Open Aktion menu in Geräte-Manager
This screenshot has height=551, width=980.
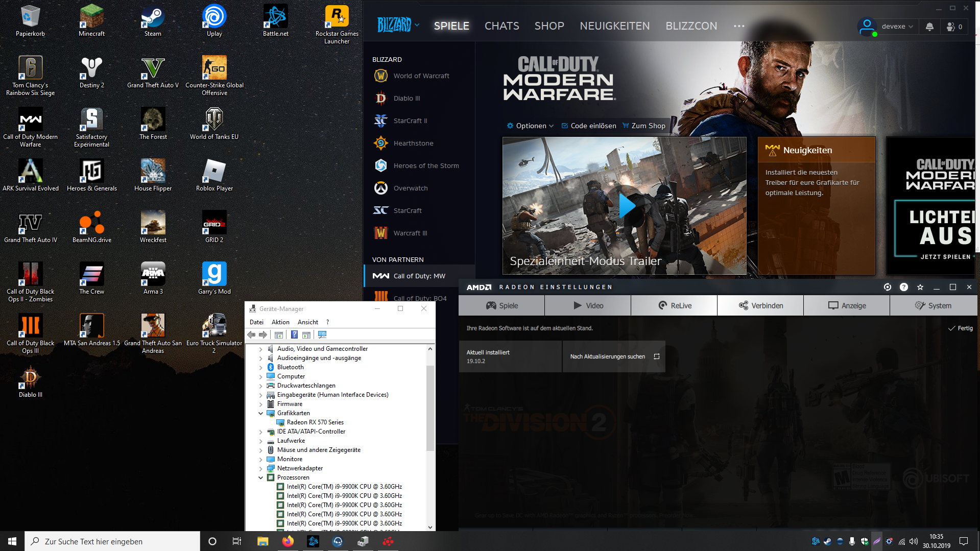pos(280,322)
